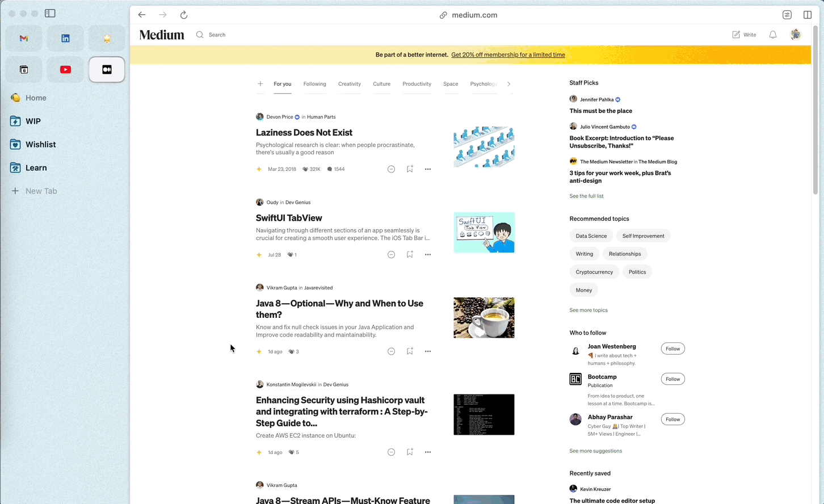This screenshot has height=504, width=824.
Task: Open the LinkedIn pinned tab
Action: (65, 39)
